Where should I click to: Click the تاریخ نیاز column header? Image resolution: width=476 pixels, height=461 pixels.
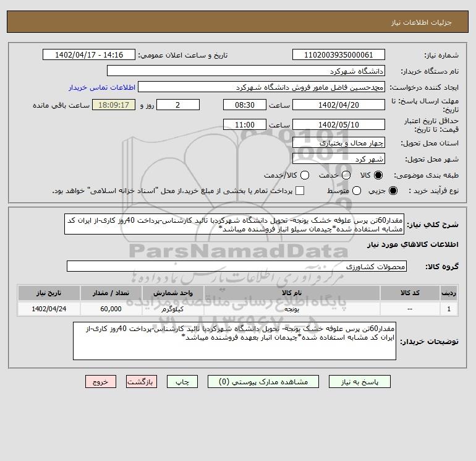[49, 293]
